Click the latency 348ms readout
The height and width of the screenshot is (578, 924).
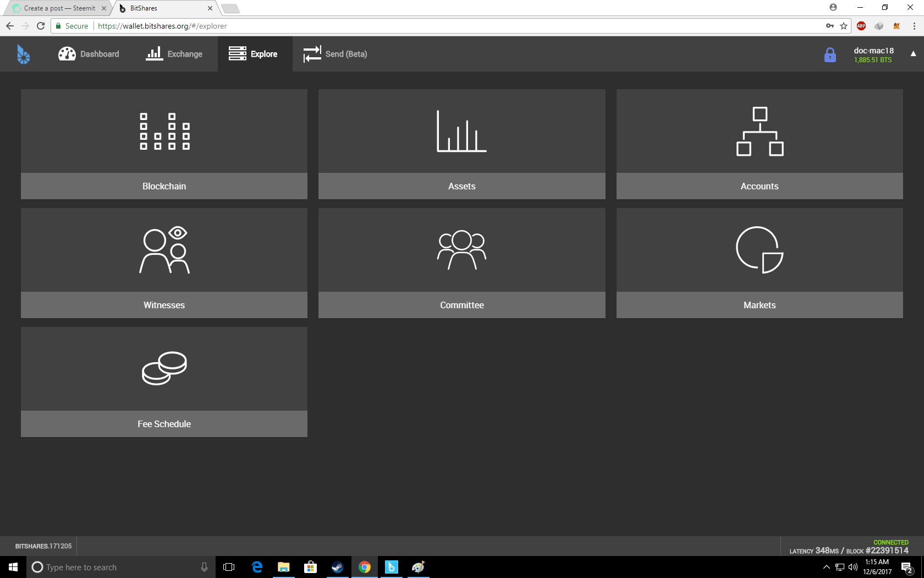pyautogui.click(x=814, y=550)
